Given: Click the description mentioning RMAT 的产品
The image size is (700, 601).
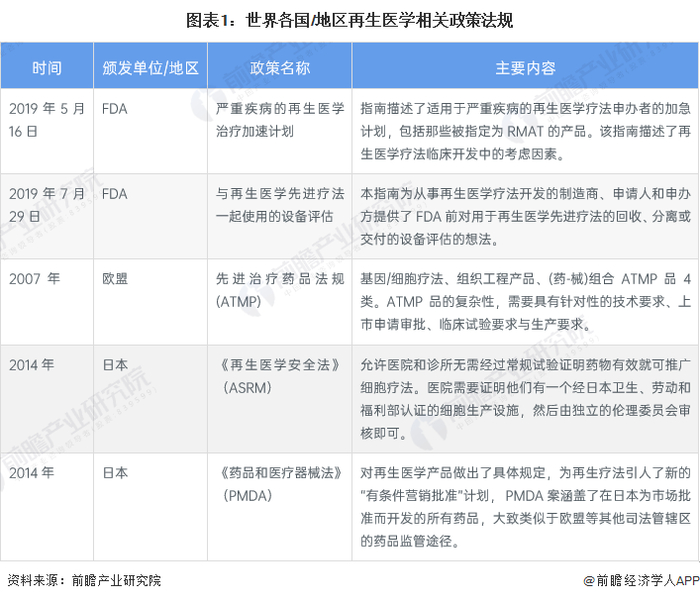Looking at the screenshot, I should [525, 131].
